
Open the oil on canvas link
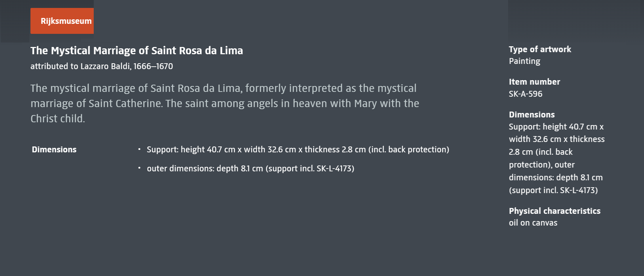[x=533, y=223]
